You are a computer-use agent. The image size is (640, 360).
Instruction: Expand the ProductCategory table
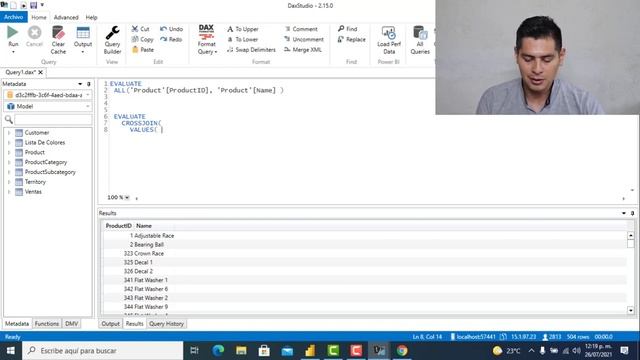click(x=9, y=162)
